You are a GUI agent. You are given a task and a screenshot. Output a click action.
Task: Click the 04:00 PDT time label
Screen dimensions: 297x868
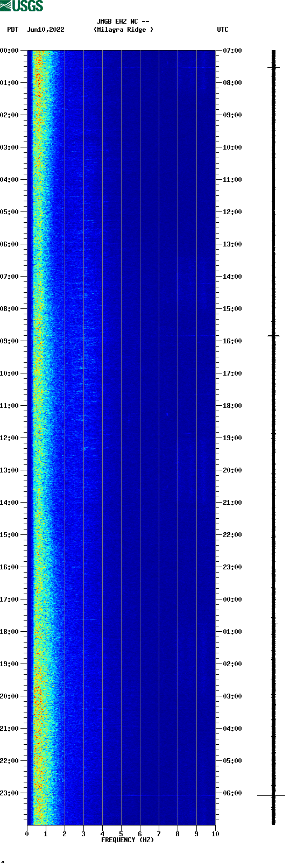pos(10,180)
